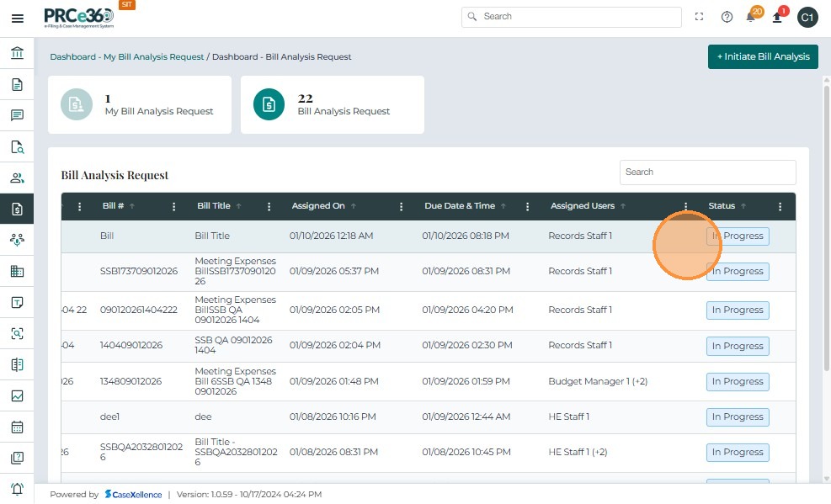Viewport: 831px width, 504px height.
Task: Open Due Date & Time column options menu
Action: [527, 206]
